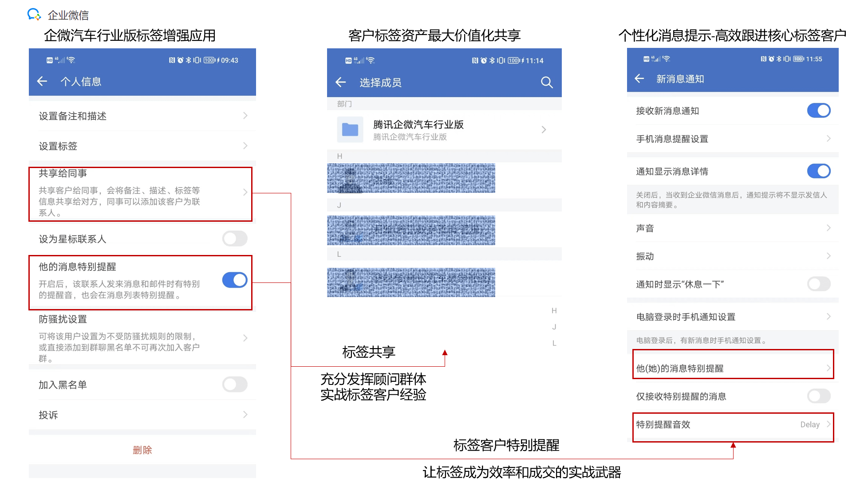Image resolution: width=868 pixels, height=486 pixels.
Task: Click the Delay sound value
Action: [x=810, y=424]
